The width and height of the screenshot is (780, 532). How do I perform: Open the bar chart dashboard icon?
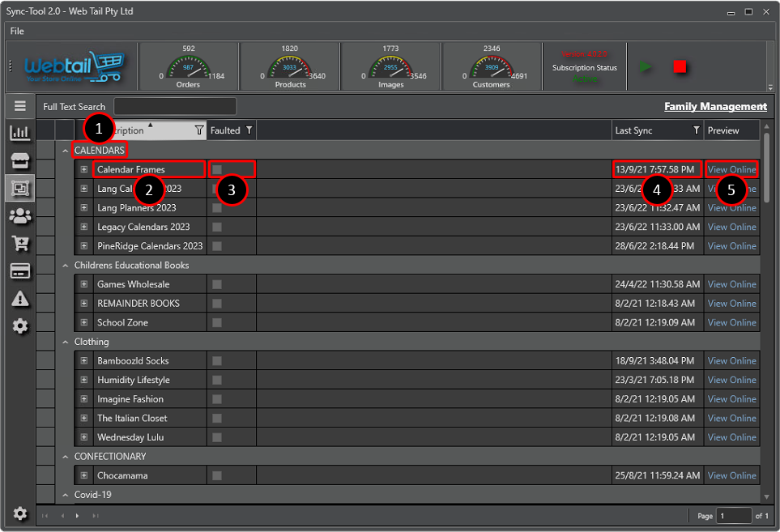click(x=20, y=133)
